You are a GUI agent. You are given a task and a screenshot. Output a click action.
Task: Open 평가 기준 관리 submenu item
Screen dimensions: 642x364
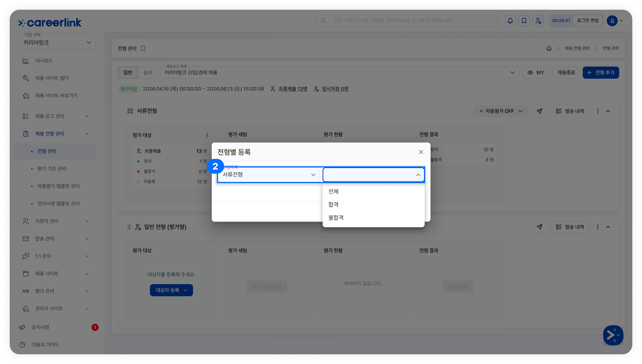[x=52, y=169]
